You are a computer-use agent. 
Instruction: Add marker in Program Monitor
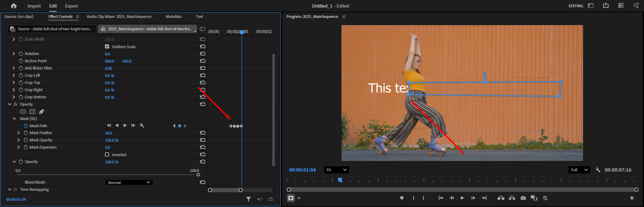[x=402, y=198]
